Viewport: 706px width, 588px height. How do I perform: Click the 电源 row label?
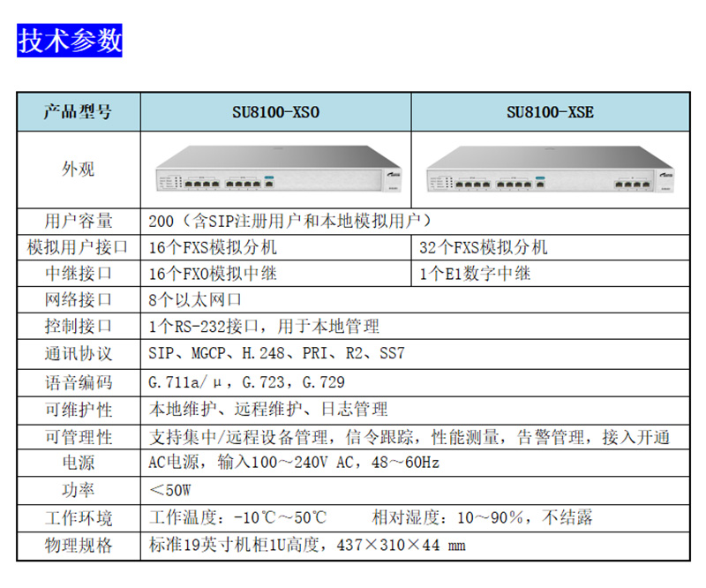point(79,463)
